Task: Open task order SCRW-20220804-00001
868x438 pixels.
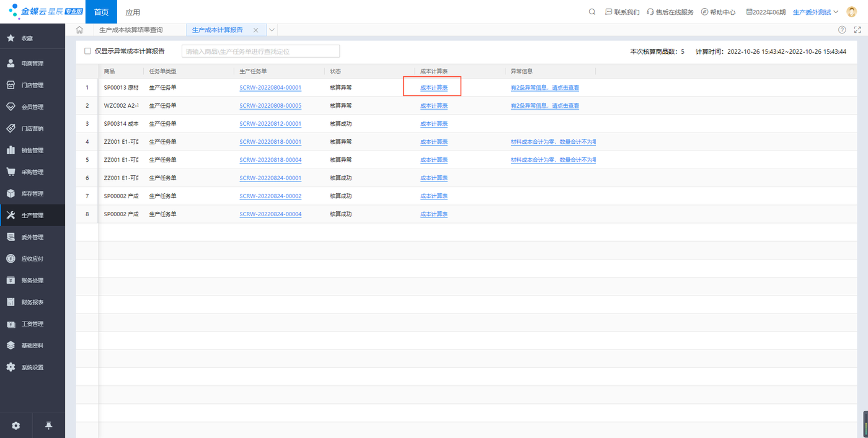Action: pos(270,87)
